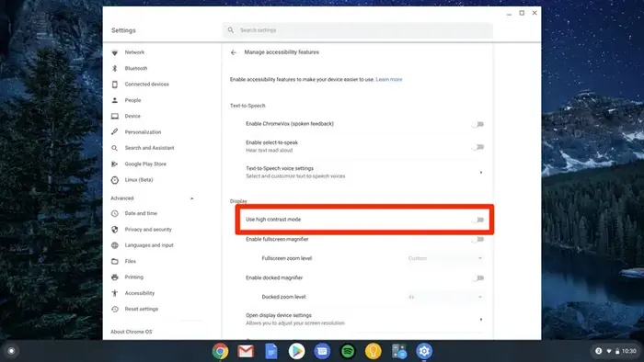Viewport: 644px width, 362px height.
Task: Click Reset settings in the sidebar
Action: 142,309
